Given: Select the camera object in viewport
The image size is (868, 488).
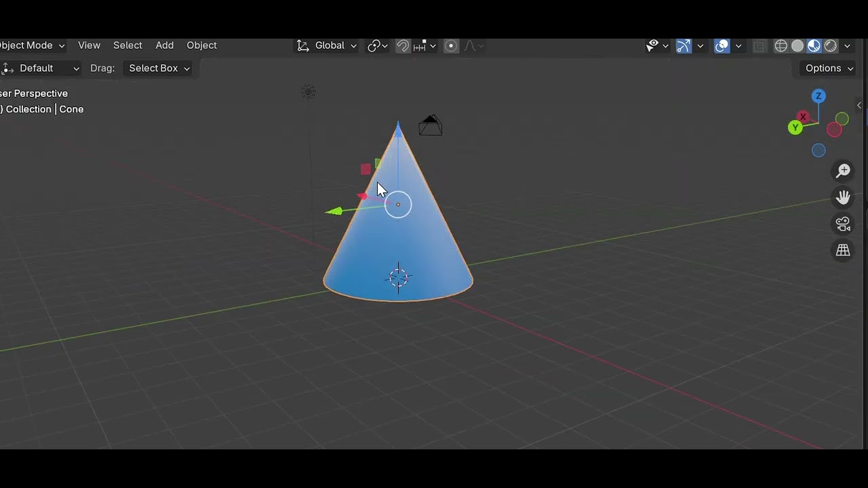Looking at the screenshot, I should 431,125.
